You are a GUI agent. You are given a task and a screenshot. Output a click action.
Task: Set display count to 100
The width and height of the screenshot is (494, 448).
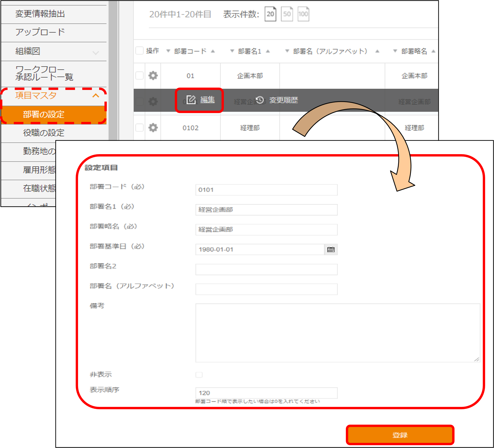click(303, 14)
